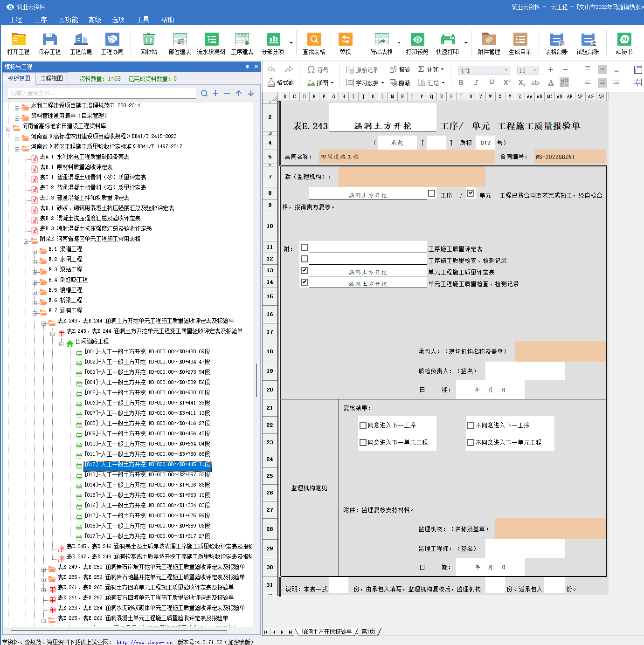
Task: Expand the E.4 倒虹吸工程 node
Action: [x=35, y=282]
